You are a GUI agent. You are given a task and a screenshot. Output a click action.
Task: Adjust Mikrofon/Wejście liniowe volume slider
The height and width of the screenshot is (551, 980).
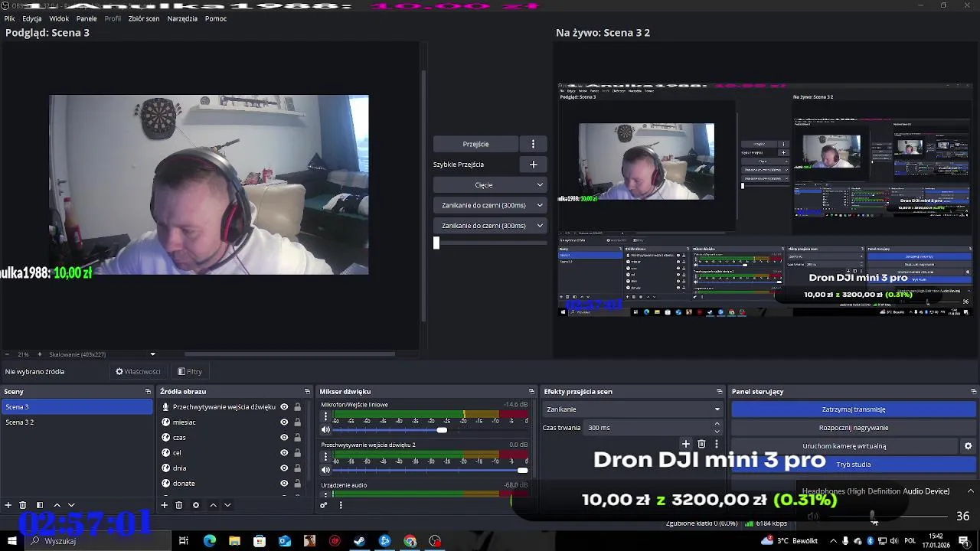pos(442,430)
